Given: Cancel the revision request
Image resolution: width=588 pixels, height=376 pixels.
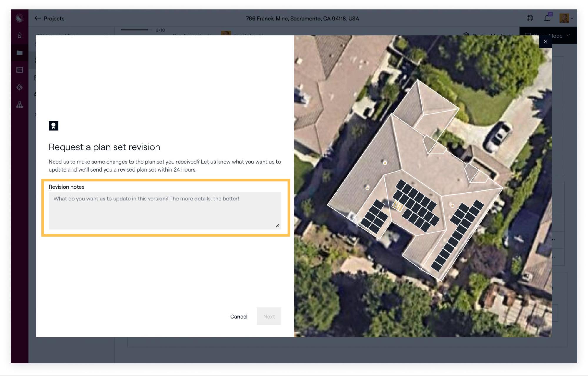Looking at the screenshot, I should [x=239, y=317].
